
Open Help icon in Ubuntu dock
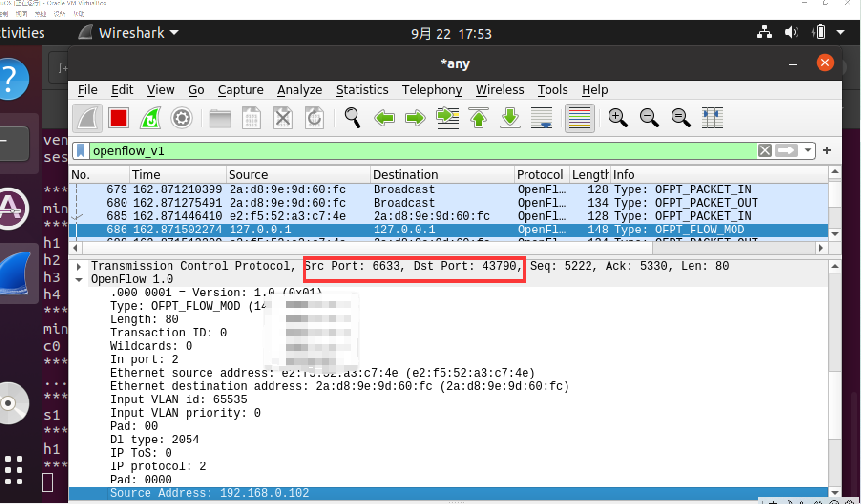13,79
